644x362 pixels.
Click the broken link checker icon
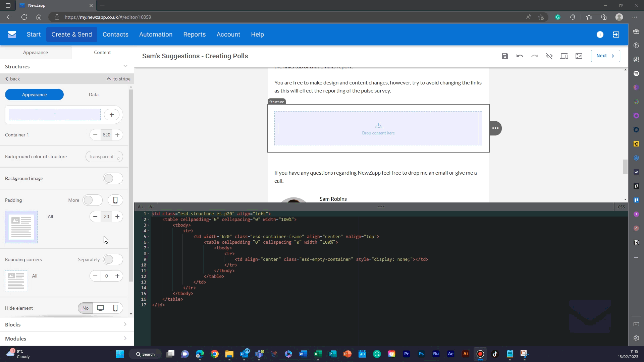click(x=549, y=56)
